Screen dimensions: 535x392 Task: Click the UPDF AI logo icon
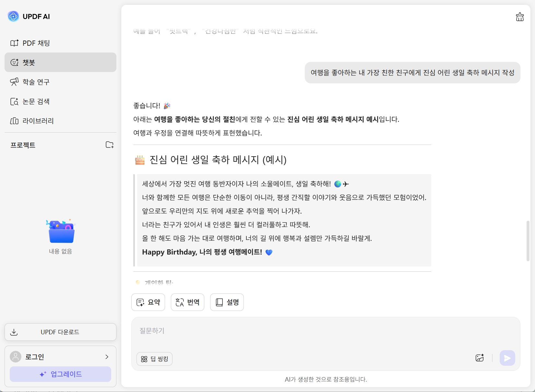[x=13, y=16]
